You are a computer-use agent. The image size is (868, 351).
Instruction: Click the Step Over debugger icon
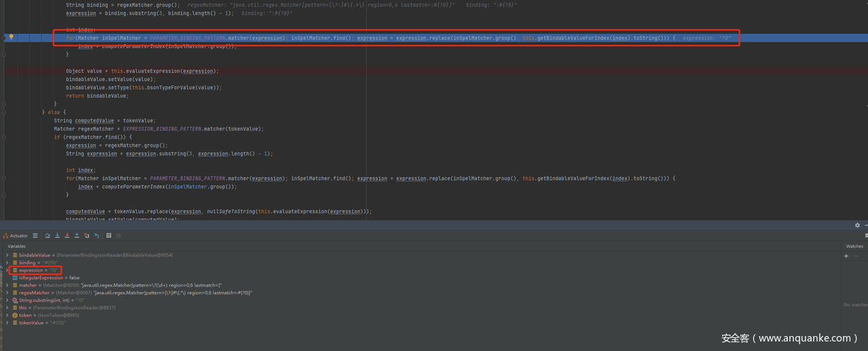click(47, 236)
